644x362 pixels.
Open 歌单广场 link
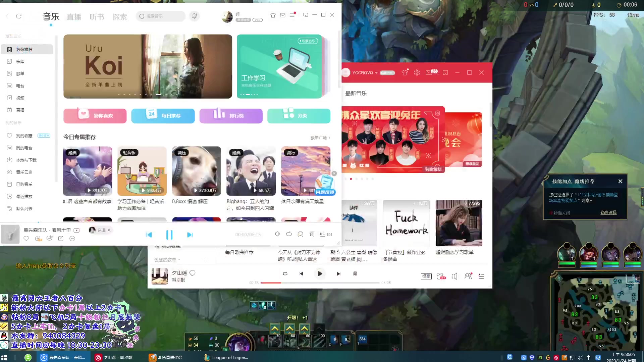[320, 138]
